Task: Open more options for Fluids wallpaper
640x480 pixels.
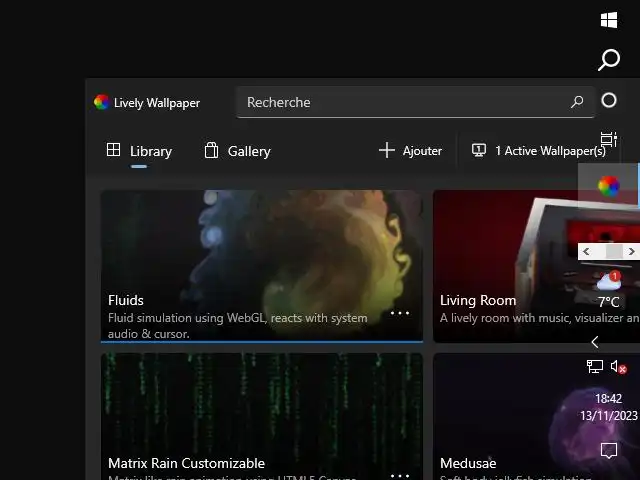Action: click(400, 313)
